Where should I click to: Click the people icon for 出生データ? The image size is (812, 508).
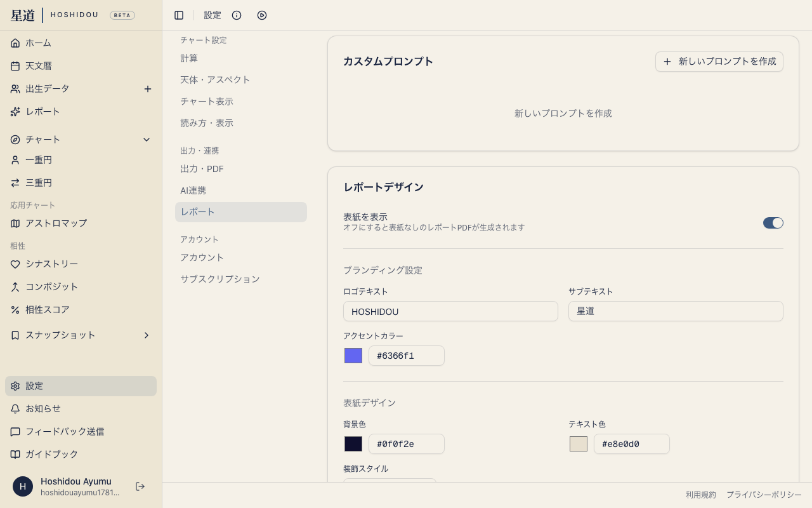click(15, 89)
